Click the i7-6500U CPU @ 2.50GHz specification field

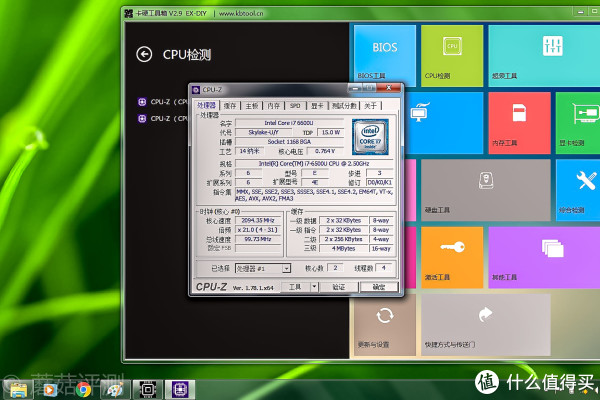click(x=314, y=163)
